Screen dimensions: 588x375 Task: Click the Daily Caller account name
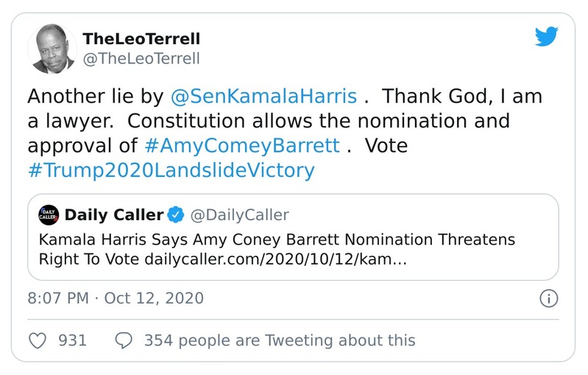114,215
